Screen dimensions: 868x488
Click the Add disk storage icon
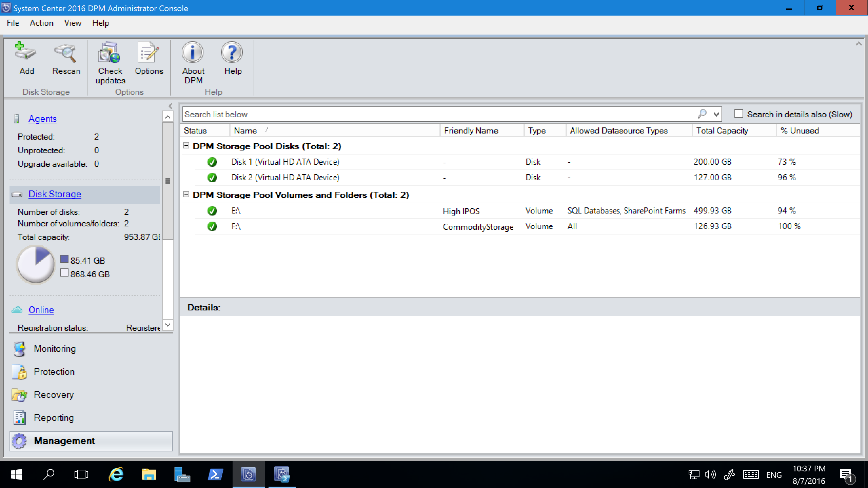[x=26, y=58]
